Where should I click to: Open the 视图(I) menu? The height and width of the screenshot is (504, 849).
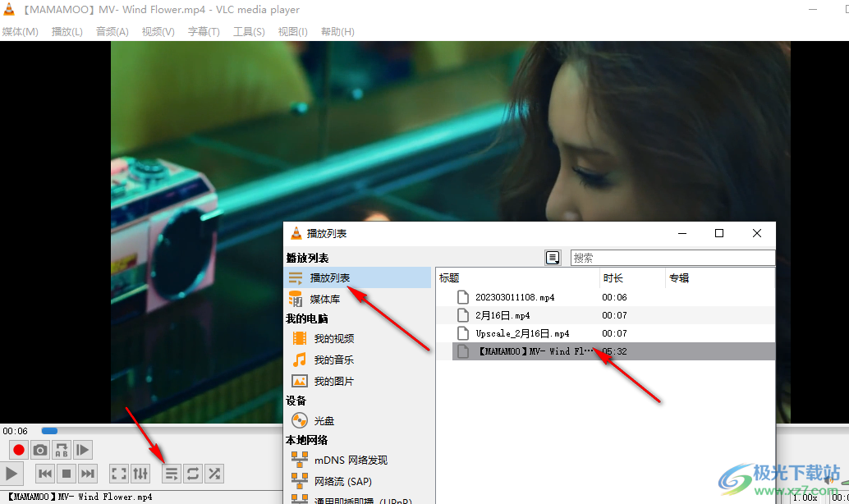pyautogui.click(x=293, y=31)
